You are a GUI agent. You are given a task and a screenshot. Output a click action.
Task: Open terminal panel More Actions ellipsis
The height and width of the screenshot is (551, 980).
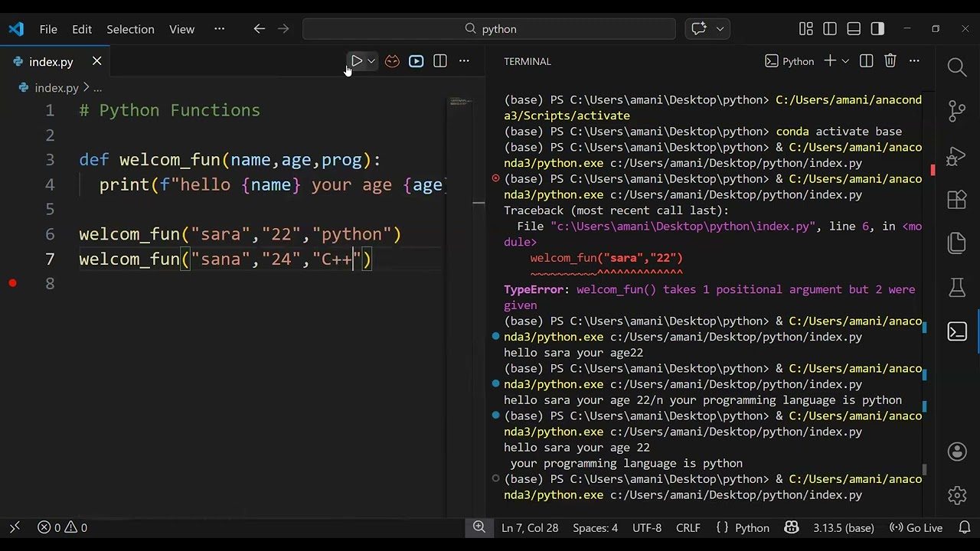tap(914, 61)
